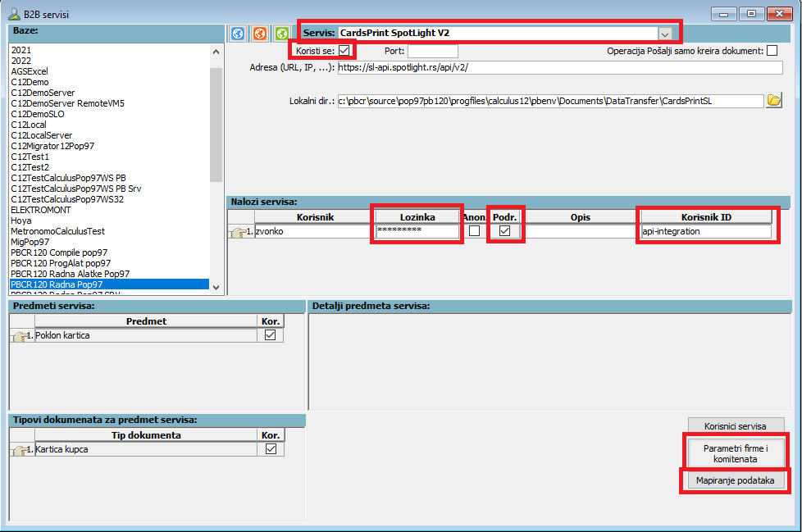Select C12DemoServer in the Baze list
Viewport: 802px width, 532px height.
click(x=43, y=93)
